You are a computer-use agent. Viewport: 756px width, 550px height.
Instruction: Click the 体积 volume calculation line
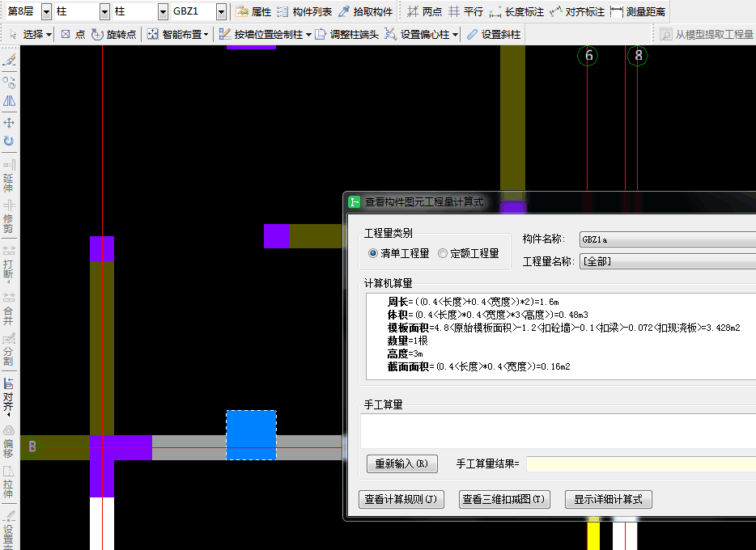coord(487,315)
